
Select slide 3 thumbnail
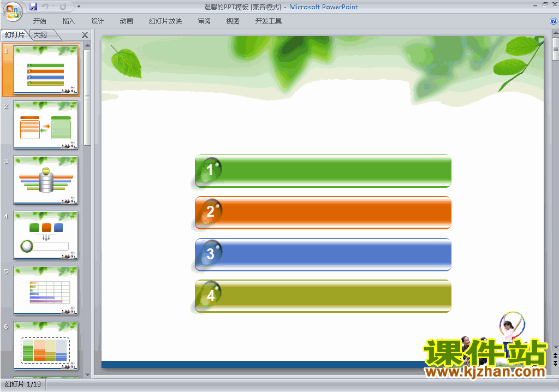tap(45, 180)
